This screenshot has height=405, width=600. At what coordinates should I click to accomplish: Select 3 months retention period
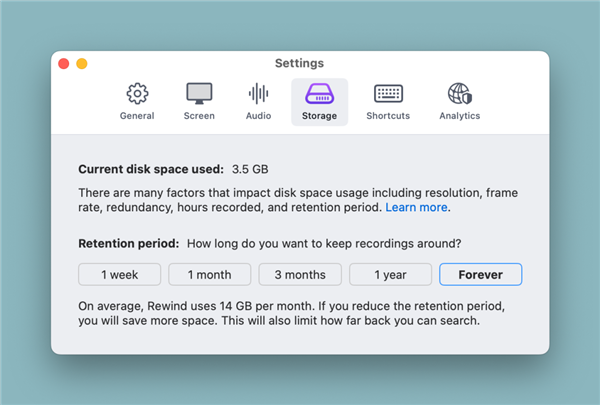pos(300,274)
